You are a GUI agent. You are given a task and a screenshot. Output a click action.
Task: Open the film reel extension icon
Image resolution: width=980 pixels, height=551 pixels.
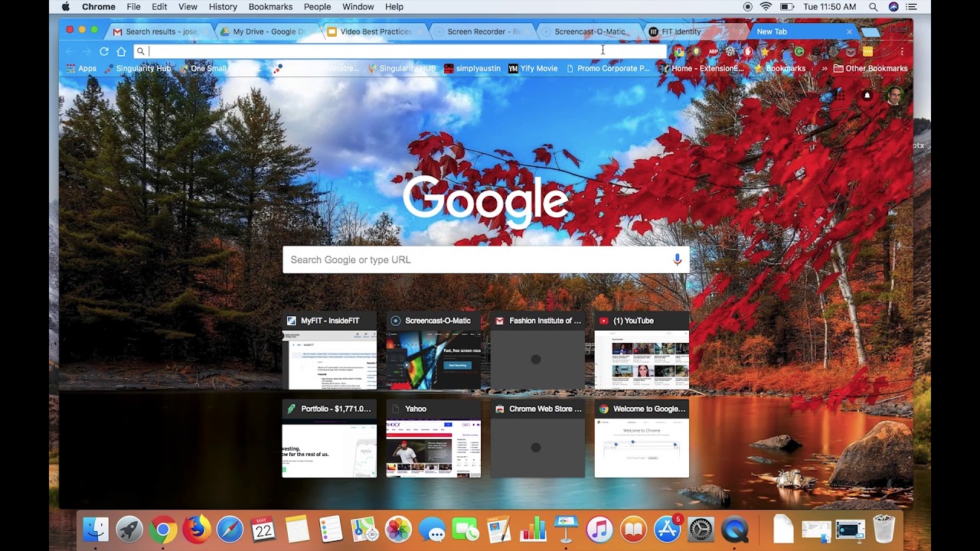click(730, 51)
